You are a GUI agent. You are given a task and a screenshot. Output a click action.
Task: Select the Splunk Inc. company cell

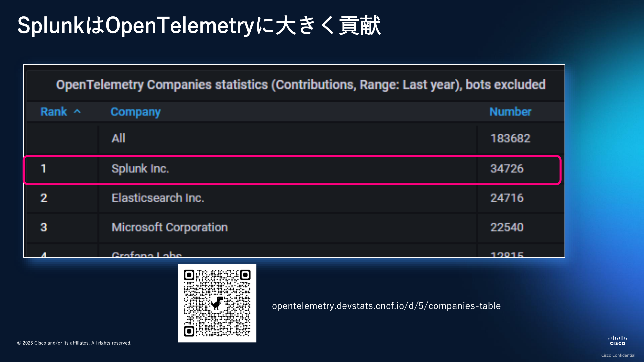click(x=140, y=169)
